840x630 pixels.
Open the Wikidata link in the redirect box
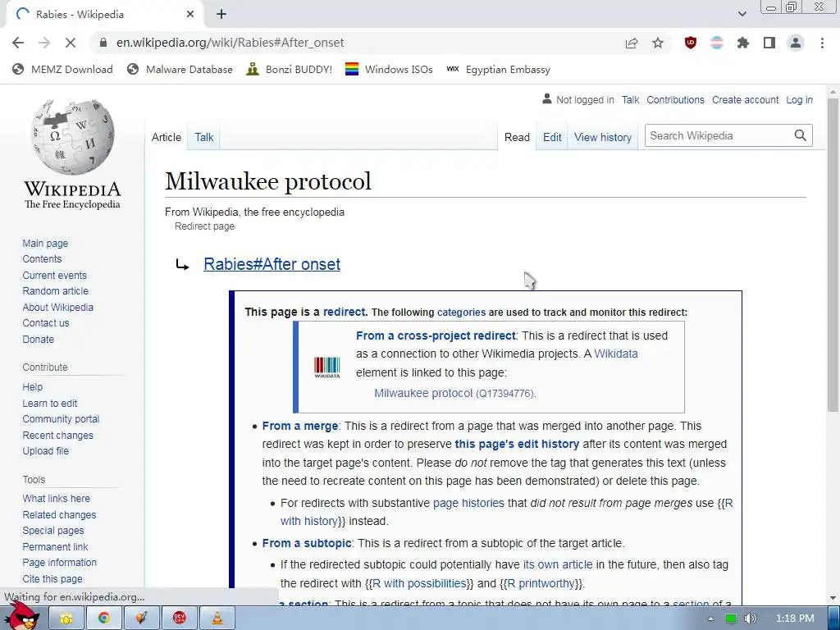[616, 354]
